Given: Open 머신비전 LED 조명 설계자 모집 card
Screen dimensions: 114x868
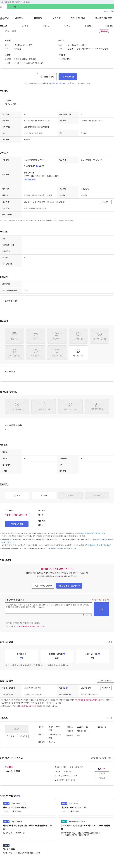Looking at the screenshot, I should tap(86, 807).
